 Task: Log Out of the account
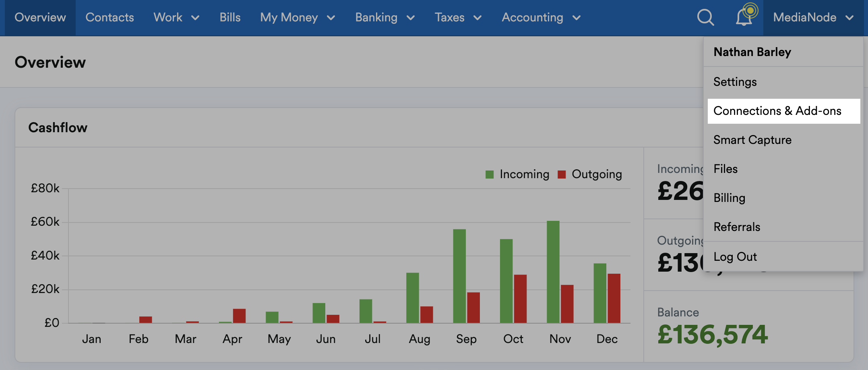(x=735, y=257)
